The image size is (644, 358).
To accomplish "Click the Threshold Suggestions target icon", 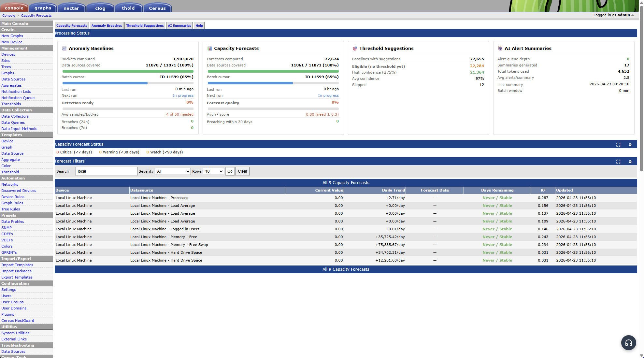I will tap(355, 48).
